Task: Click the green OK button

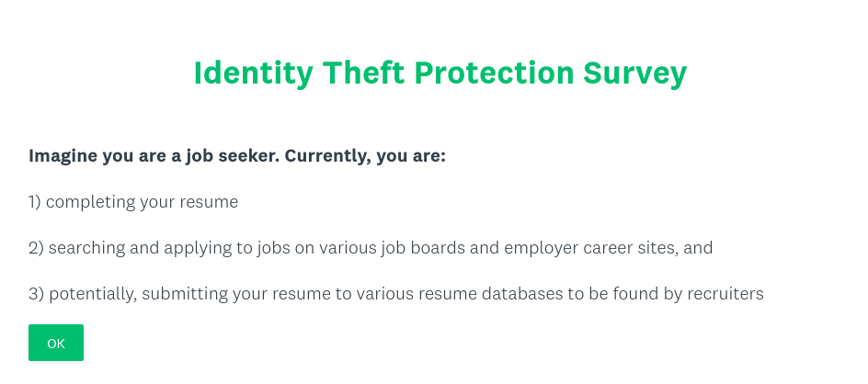Action: click(x=56, y=343)
